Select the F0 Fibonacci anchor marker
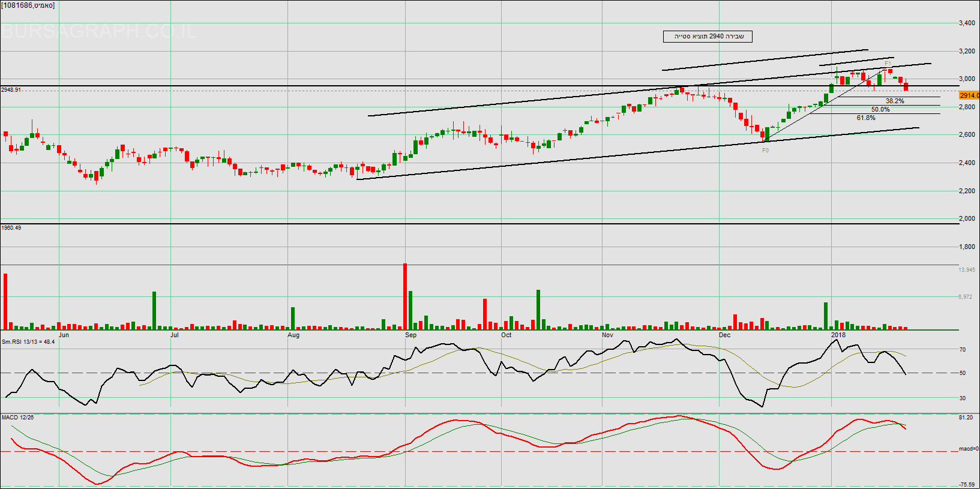The width and height of the screenshot is (980, 489). (x=765, y=151)
